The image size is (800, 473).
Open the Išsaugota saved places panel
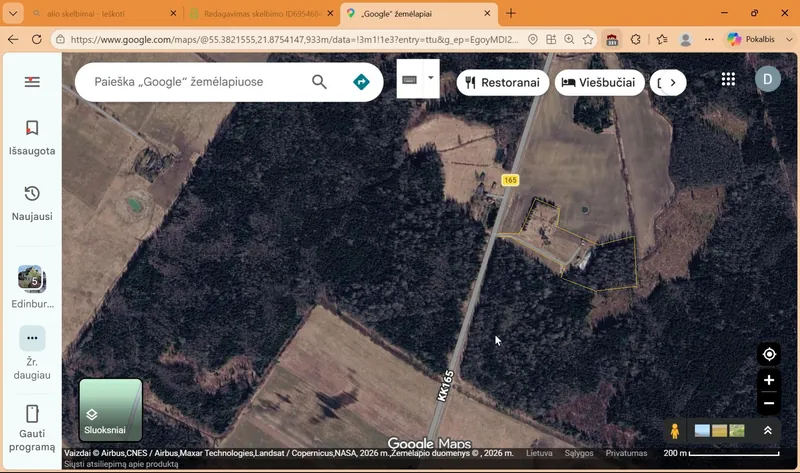(x=32, y=138)
